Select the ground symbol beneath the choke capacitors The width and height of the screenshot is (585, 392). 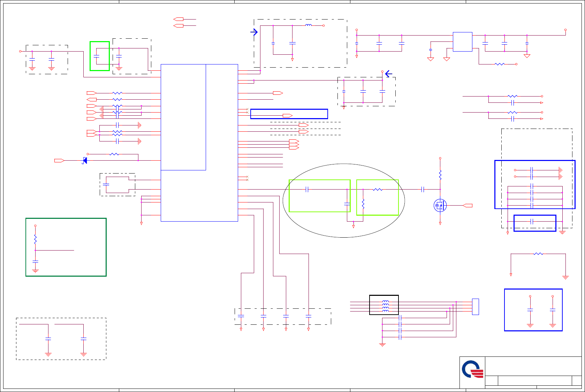[382, 345]
